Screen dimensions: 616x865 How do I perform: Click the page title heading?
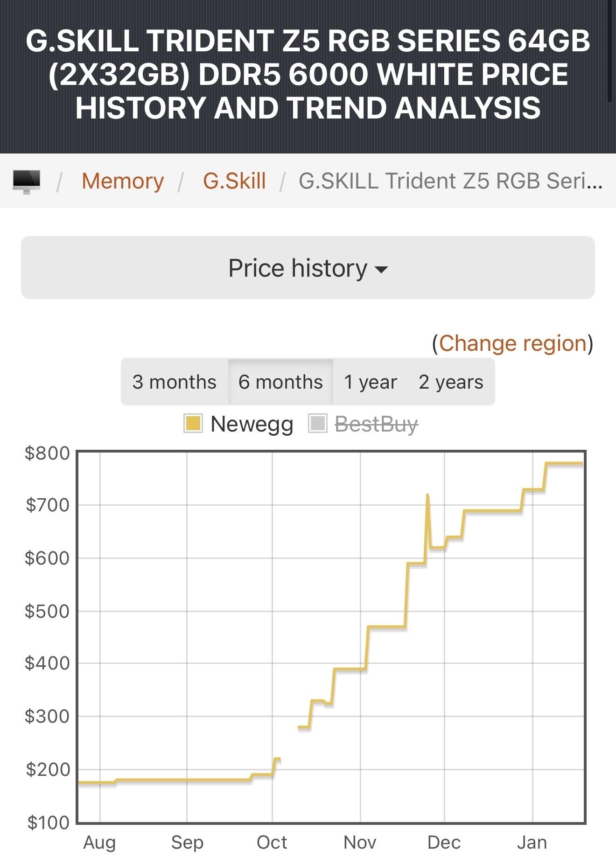308,74
